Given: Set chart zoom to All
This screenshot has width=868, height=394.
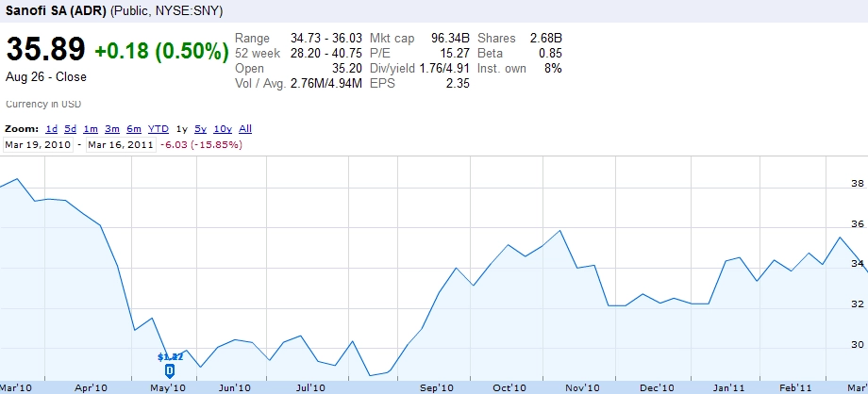Looking at the screenshot, I should [245, 129].
